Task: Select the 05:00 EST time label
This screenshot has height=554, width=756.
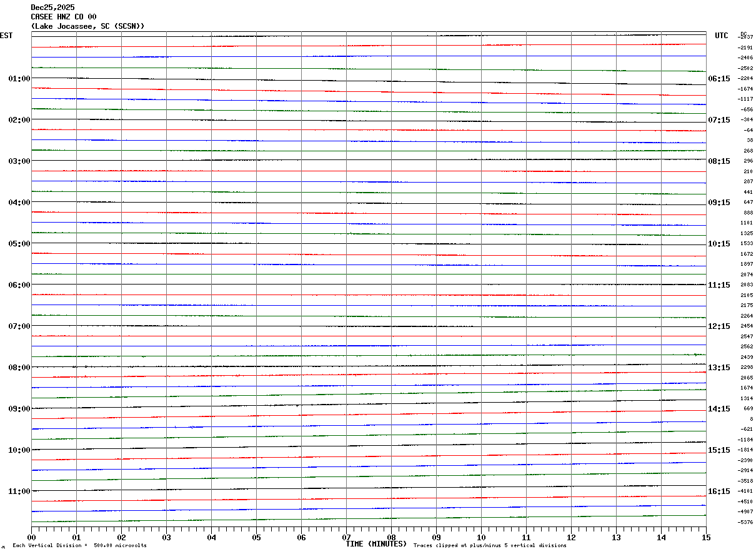Action: (19, 243)
